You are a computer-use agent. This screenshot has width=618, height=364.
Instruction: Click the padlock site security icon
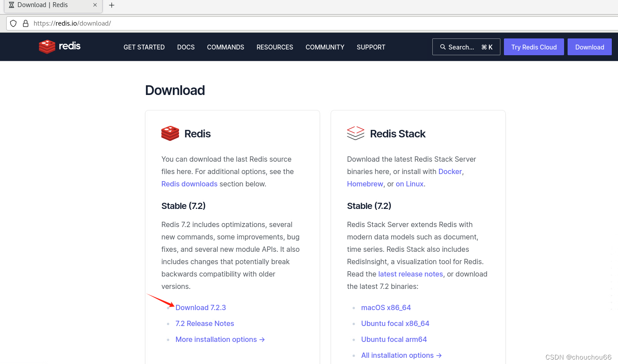coord(26,23)
